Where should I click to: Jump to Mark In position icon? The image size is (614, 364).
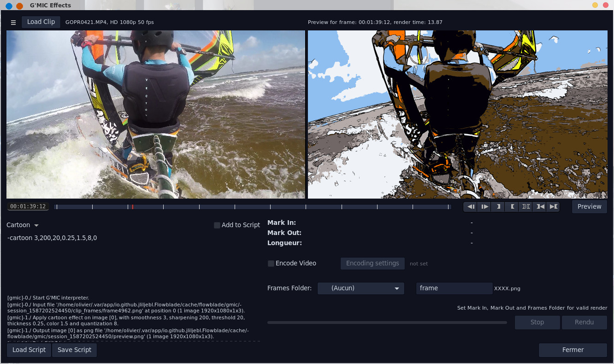coord(539,207)
